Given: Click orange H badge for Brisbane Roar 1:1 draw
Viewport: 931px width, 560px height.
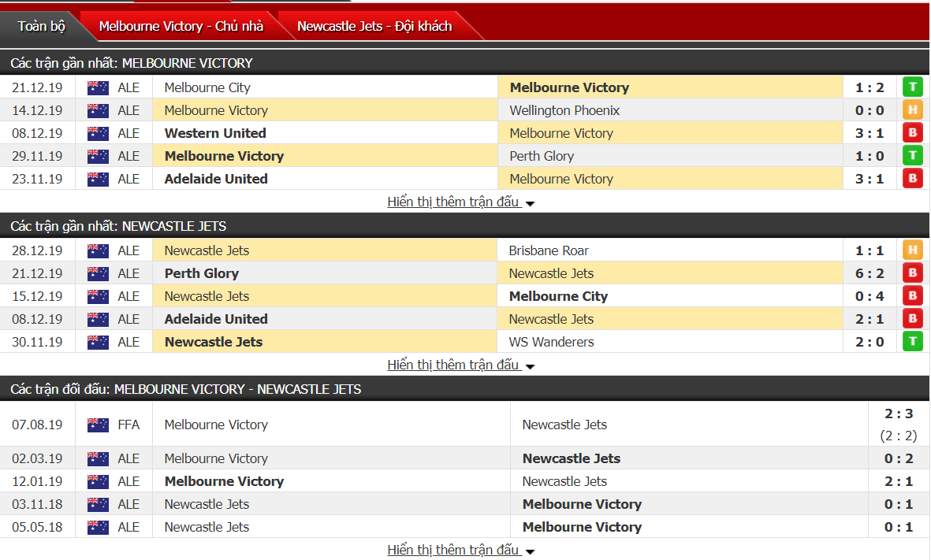Looking at the screenshot, I should coord(913,250).
